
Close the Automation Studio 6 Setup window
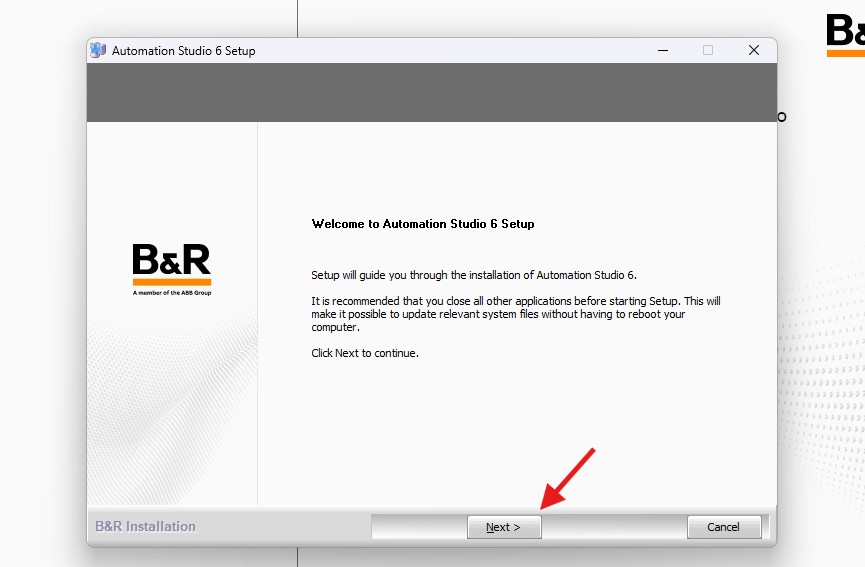[754, 50]
